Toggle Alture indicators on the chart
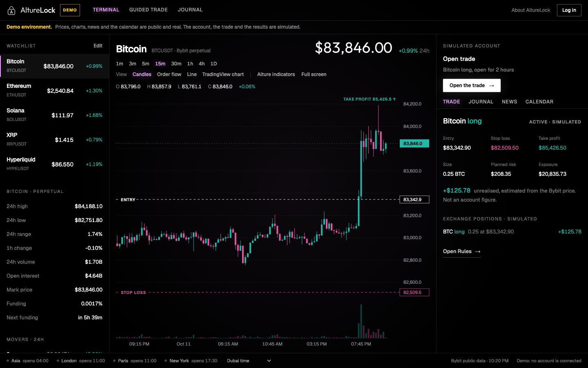The image size is (588, 368). coord(276,74)
